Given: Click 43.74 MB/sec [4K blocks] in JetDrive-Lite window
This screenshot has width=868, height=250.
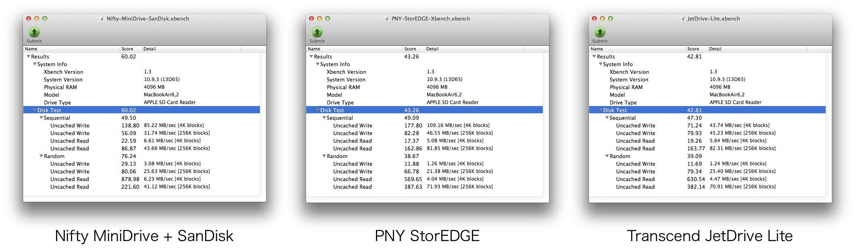Looking at the screenshot, I should pos(739,125).
